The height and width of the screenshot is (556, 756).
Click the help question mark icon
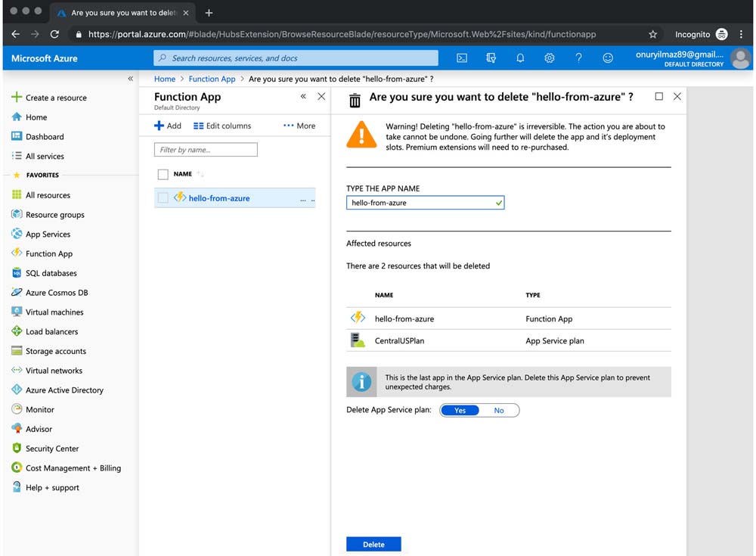(578, 58)
